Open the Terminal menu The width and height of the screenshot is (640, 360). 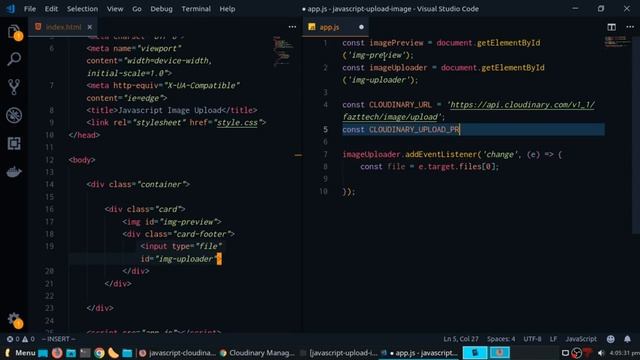pos(196,9)
